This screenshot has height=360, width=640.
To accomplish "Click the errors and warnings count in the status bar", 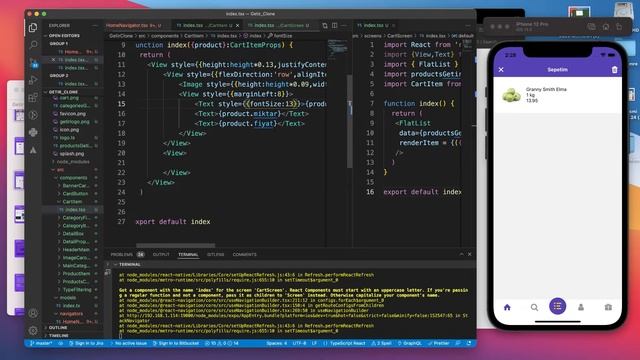I will (222, 343).
